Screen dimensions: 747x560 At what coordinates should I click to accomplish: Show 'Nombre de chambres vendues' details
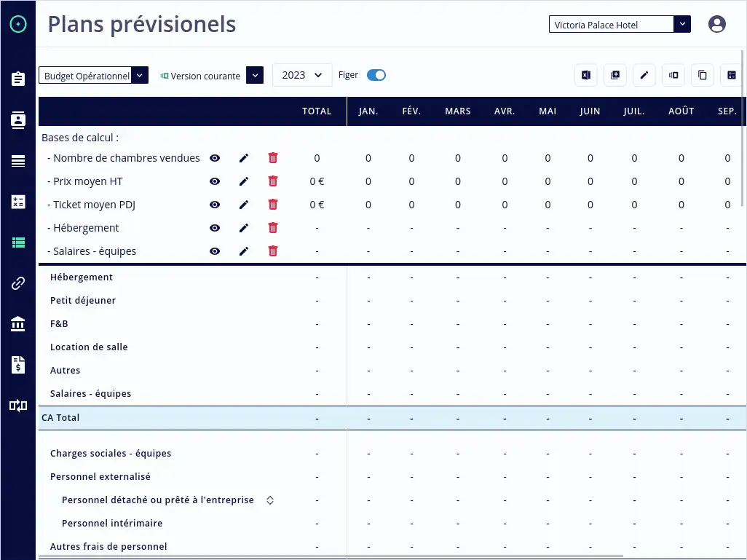214,157
